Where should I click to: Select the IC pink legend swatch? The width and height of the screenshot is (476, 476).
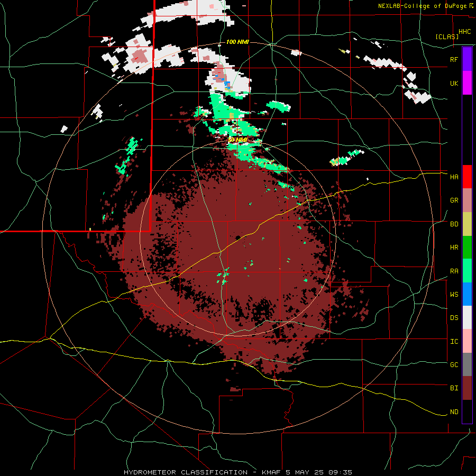click(467, 341)
